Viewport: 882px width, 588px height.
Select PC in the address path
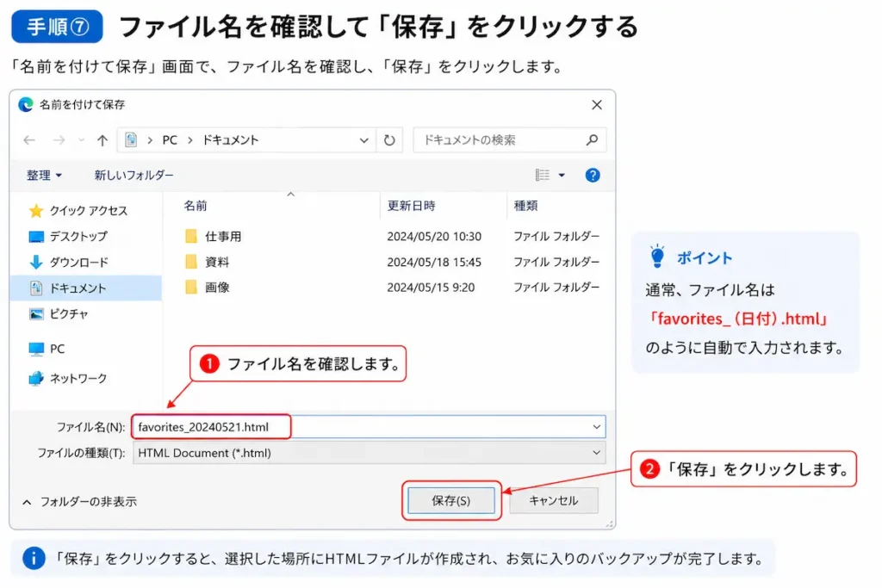(x=170, y=140)
